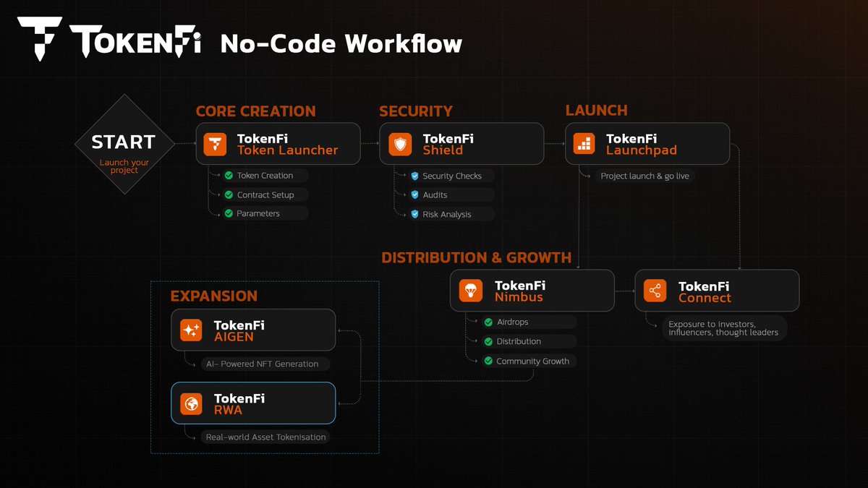This screenshot has height=488, width=868.
Task: Click the Contract Setup pill label
Action: click(x=265, y=194)
